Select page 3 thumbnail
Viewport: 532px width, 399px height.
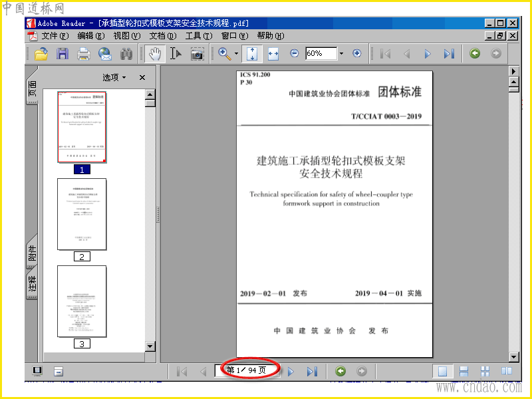point(82,301)
